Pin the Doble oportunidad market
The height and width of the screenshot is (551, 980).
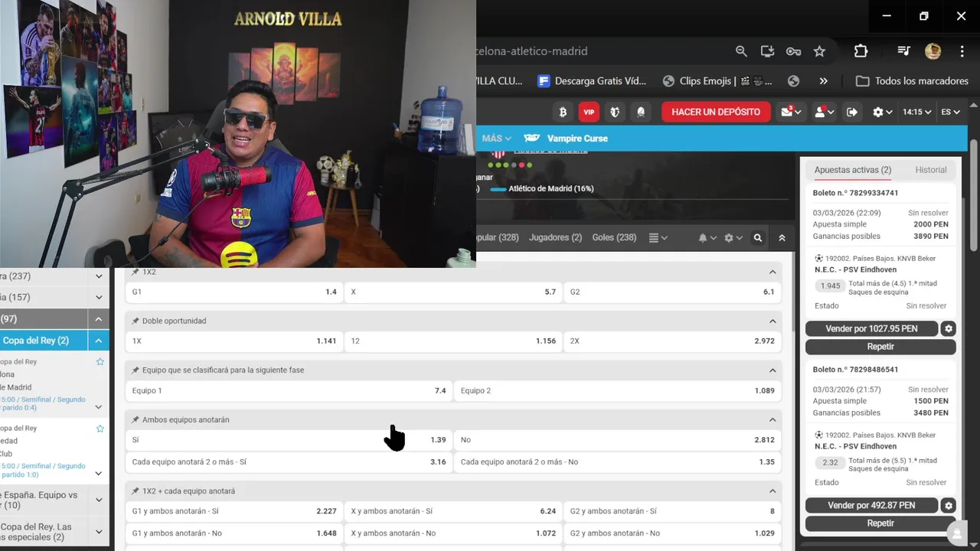click(x=136, y=321)
